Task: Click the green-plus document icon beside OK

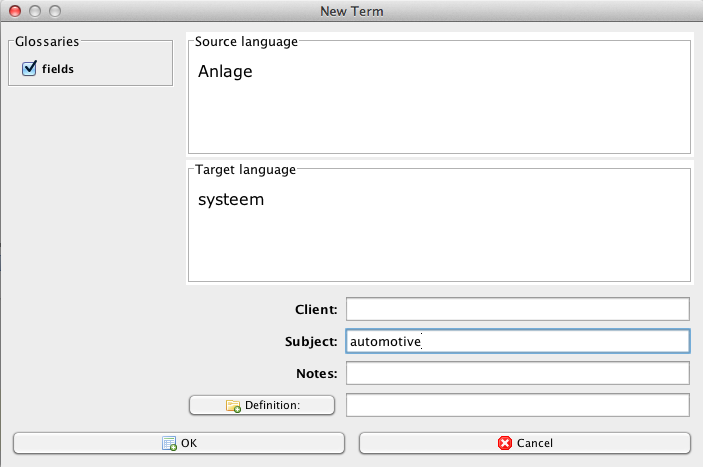Action: tap(169, 443)
